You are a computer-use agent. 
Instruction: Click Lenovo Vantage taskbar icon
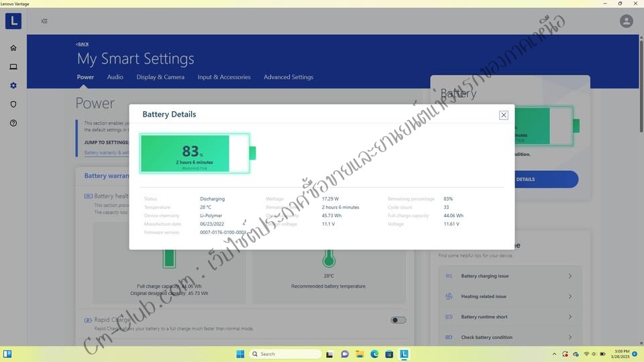(404, 354)
